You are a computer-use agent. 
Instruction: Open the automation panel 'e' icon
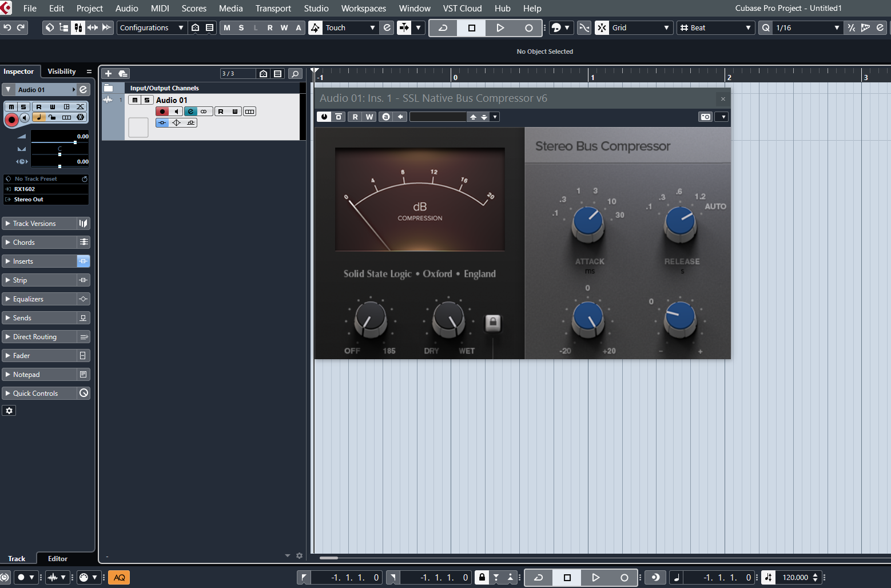click(x=387, y=27)
